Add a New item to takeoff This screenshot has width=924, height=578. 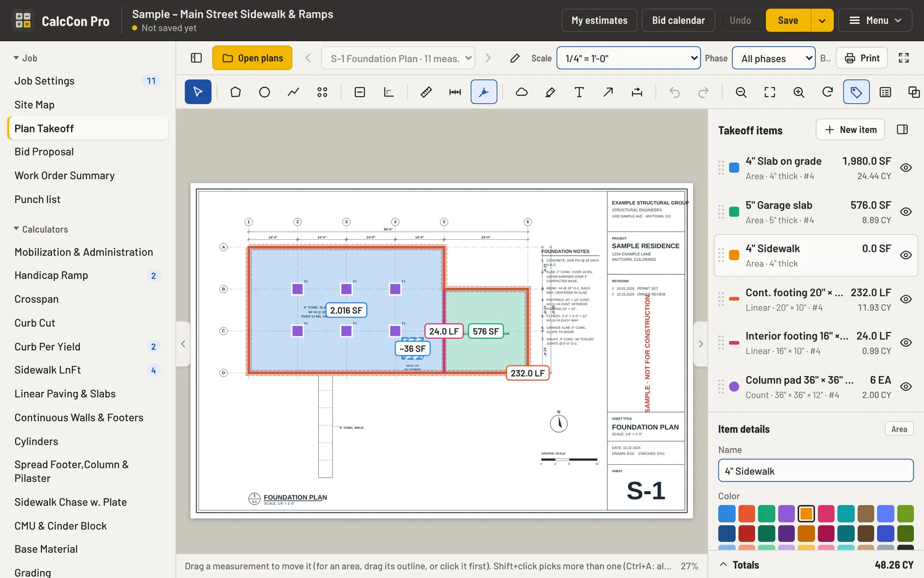[851, 129]
